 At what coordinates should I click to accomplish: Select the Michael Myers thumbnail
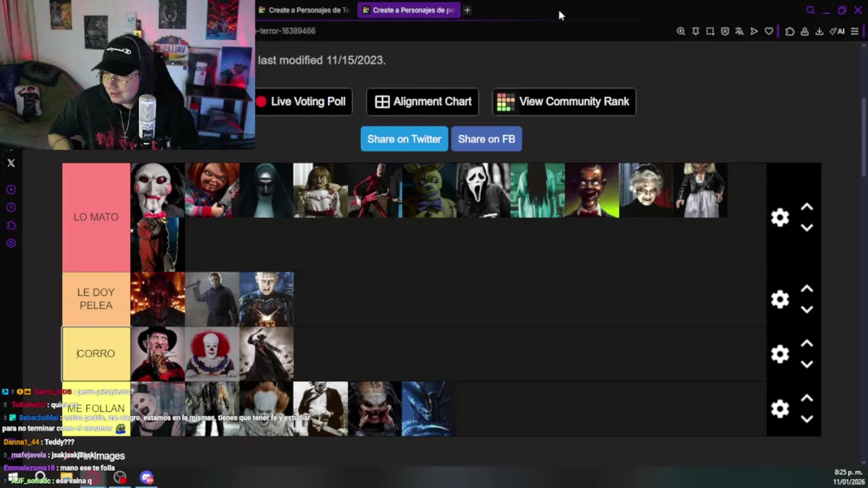click(212, 299)
